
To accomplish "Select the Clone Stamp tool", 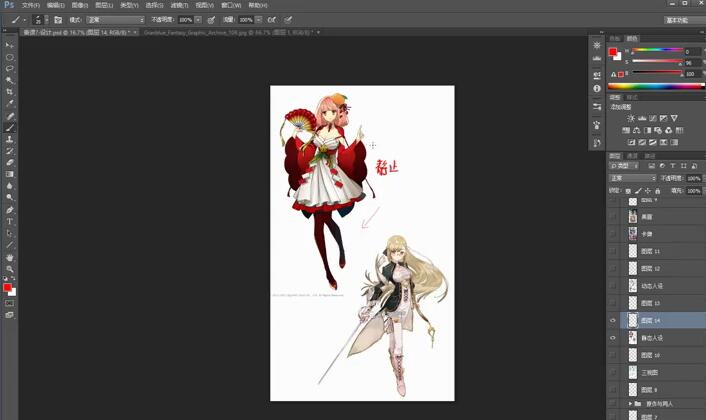I will tap(9, 140).
